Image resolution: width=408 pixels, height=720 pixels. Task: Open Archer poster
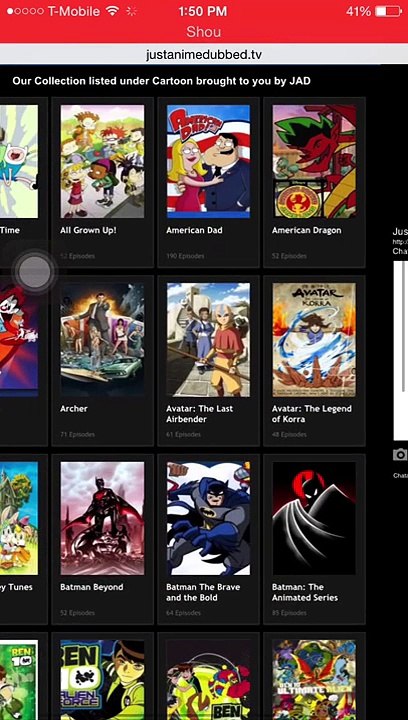coord(102,339)
